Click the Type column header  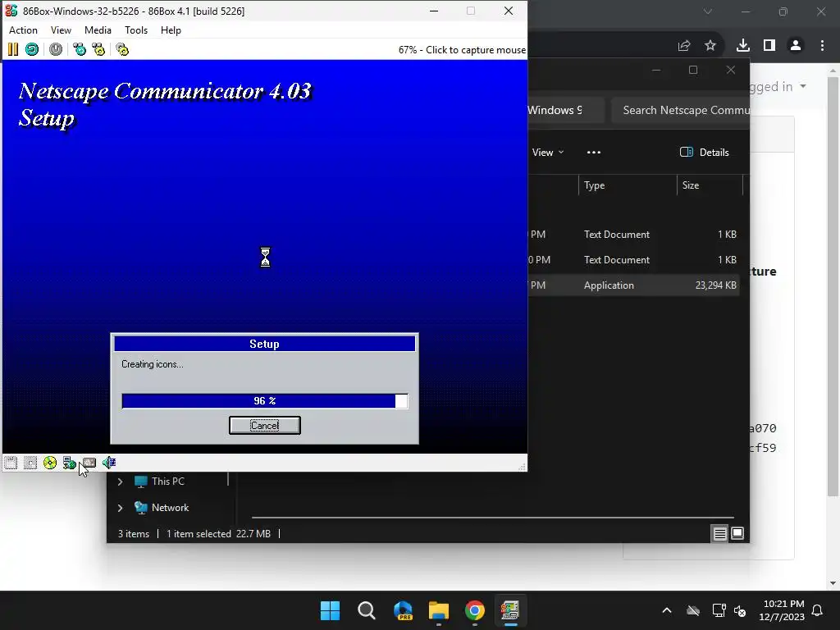tap(627, 185)
